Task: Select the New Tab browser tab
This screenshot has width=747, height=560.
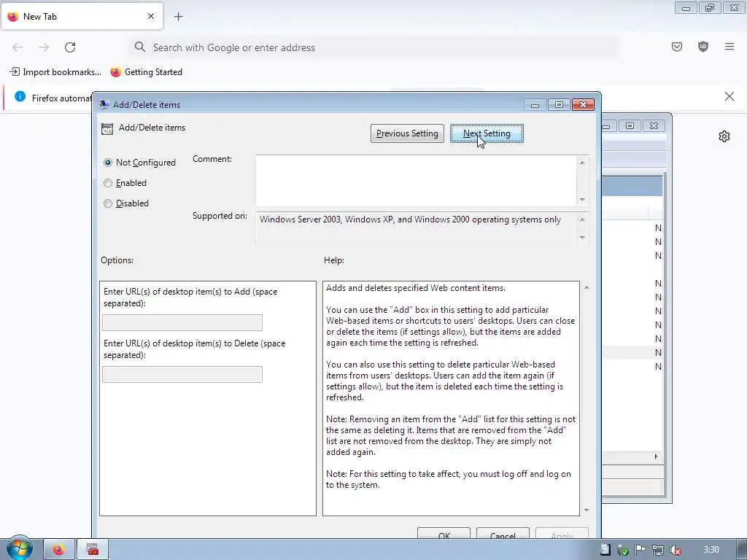Action: [x=82, y=16]
